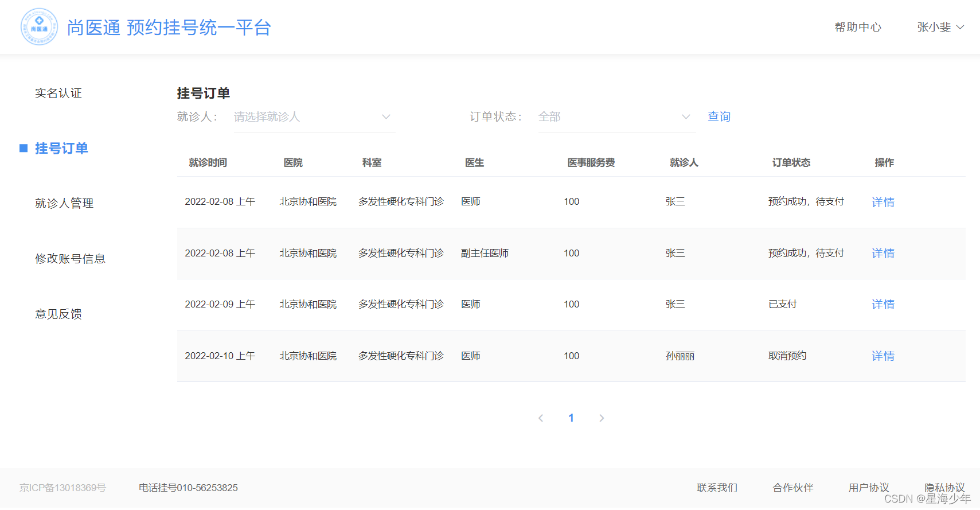The width and height of the screenshot is (980, 510).
Task: Open 详情 for the 副主任医师 order
Action: click(883, 253)
